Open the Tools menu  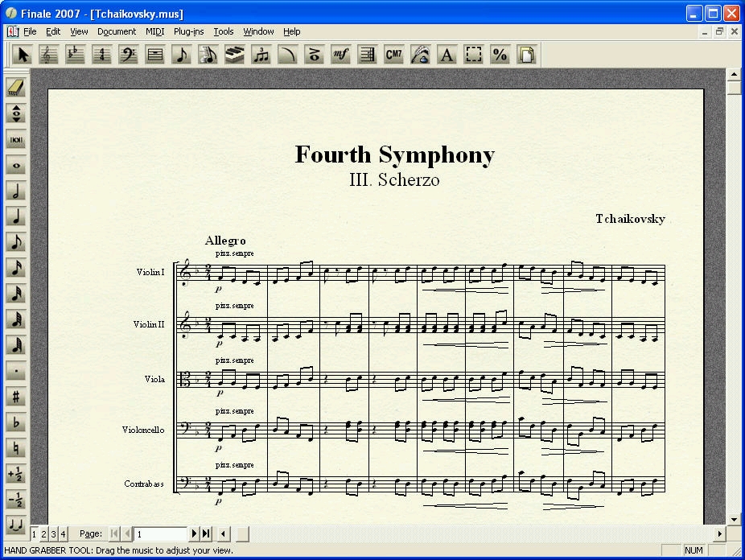point(224,31)
